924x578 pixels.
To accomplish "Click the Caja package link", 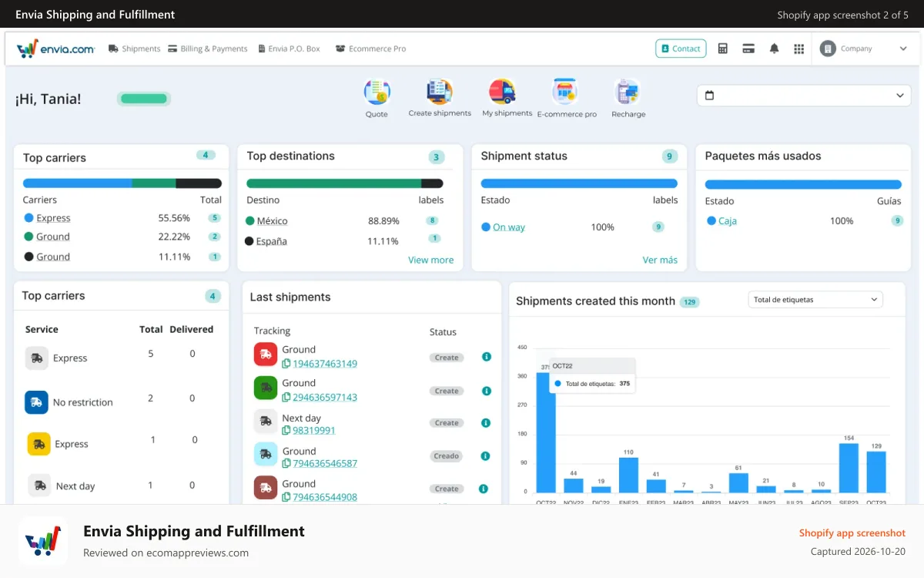I will click(728, 221).
